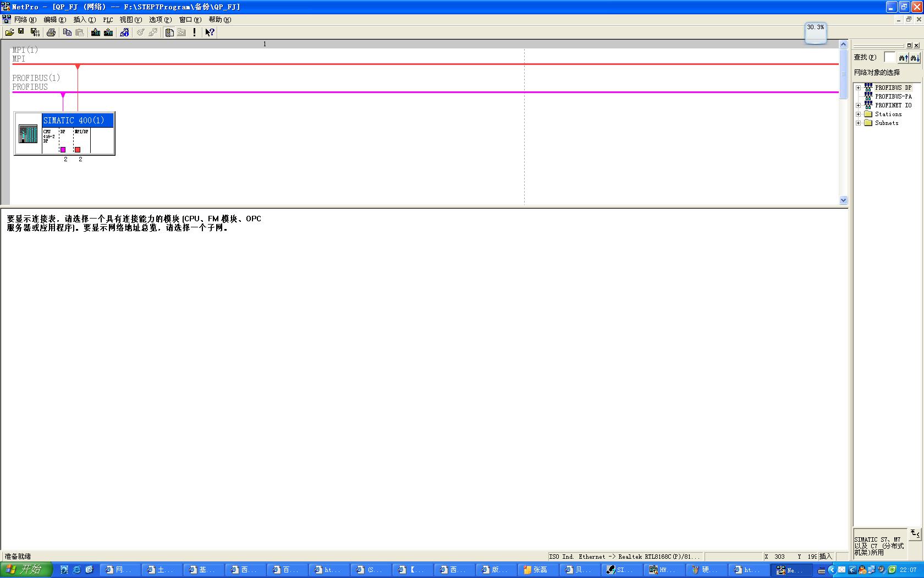The image size is (924, 578).
Task: Upload station from the PLC
Action: (x=108, y=32)
